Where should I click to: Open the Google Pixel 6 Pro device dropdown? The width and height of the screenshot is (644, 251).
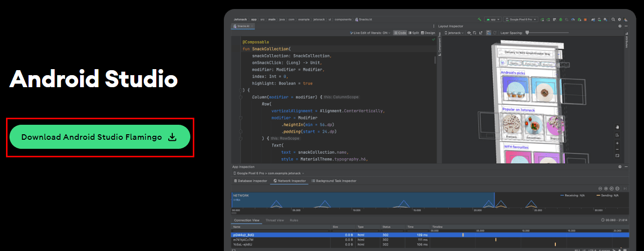521,20
